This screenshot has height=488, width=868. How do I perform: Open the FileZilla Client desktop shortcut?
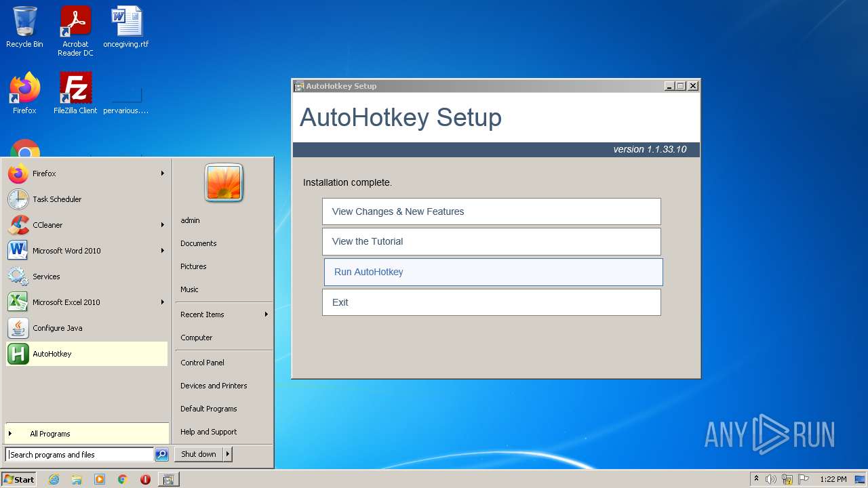(x=75, y=93)
